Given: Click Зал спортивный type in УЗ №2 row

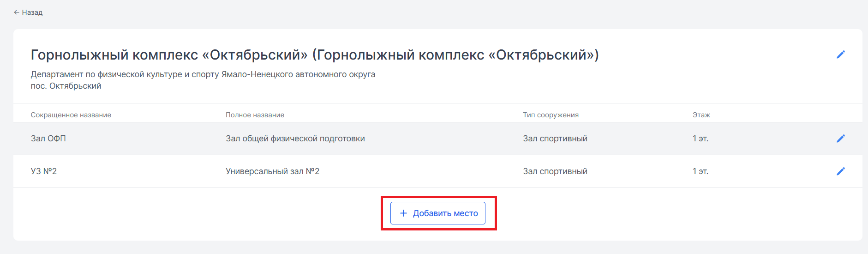Looking at the screenshot, I should point(555,171).
